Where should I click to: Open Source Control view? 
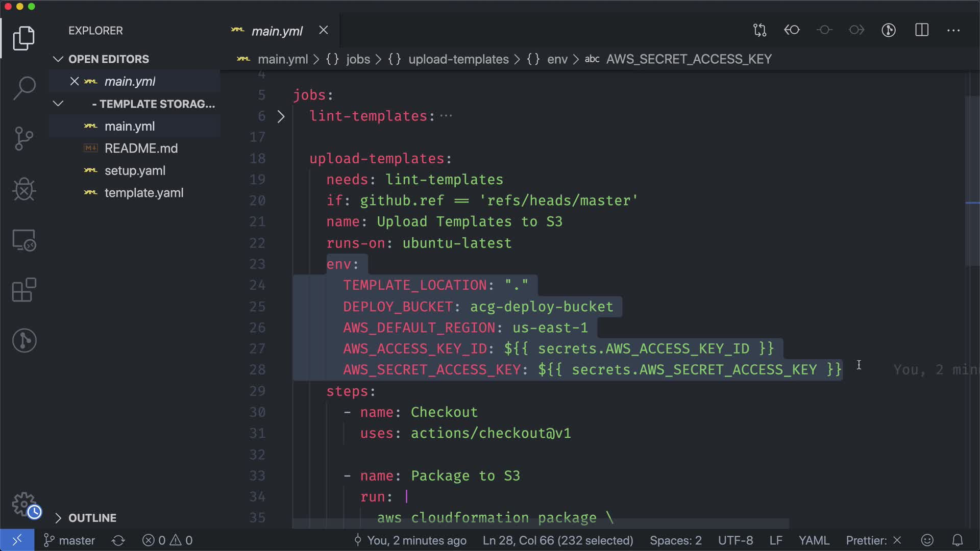coord(24,139)
